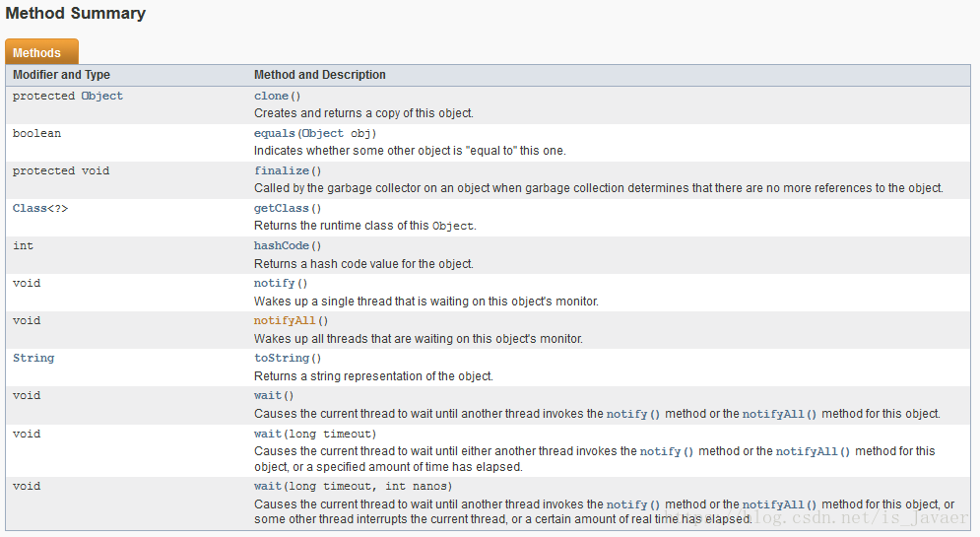Click the finalize() method link
The width and height of the screenshot is (980, 537).
tap(282, 170)
